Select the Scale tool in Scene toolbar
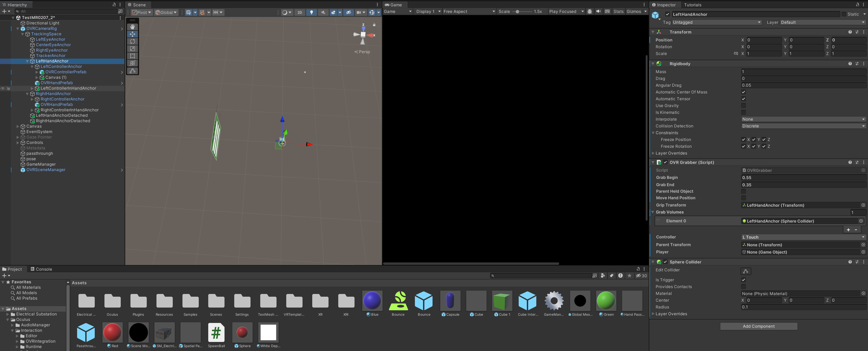The image size is (868, 351). pyautogui.click(x=132, y=49)
